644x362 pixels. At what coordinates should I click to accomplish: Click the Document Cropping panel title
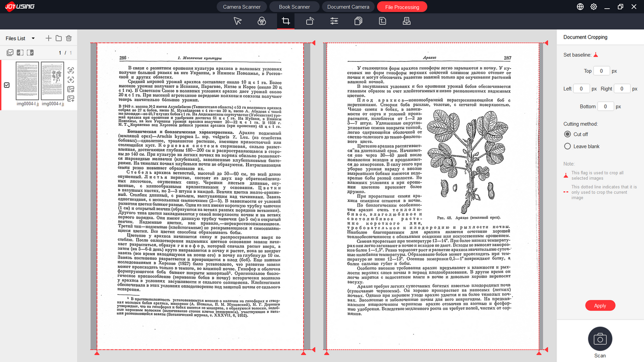pos(585,37)
